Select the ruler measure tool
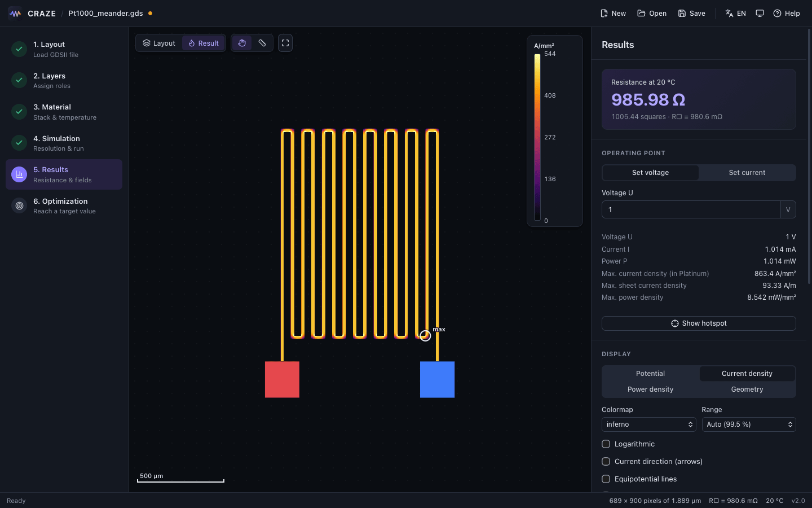The image size is (812, 508). pos(262,43)
